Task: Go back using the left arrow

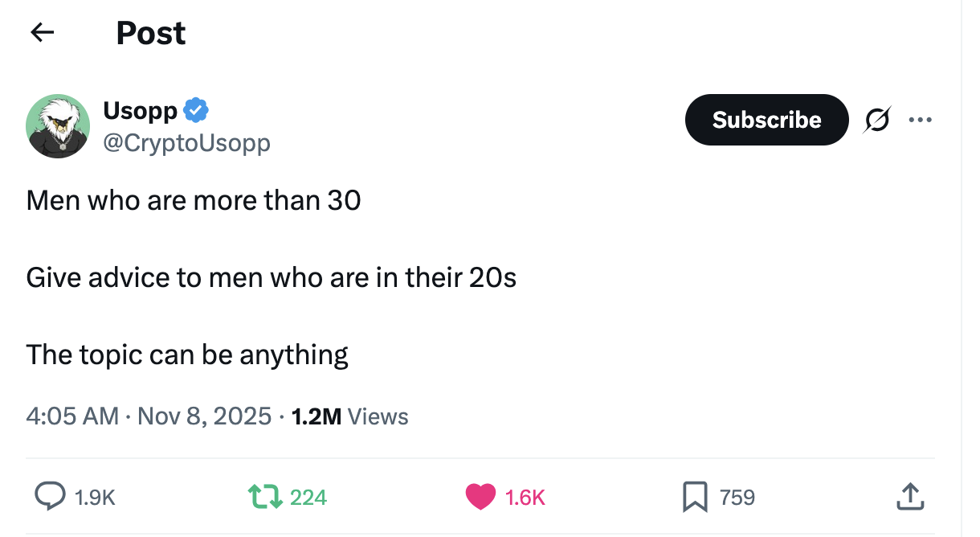Action: click(42, 33)
